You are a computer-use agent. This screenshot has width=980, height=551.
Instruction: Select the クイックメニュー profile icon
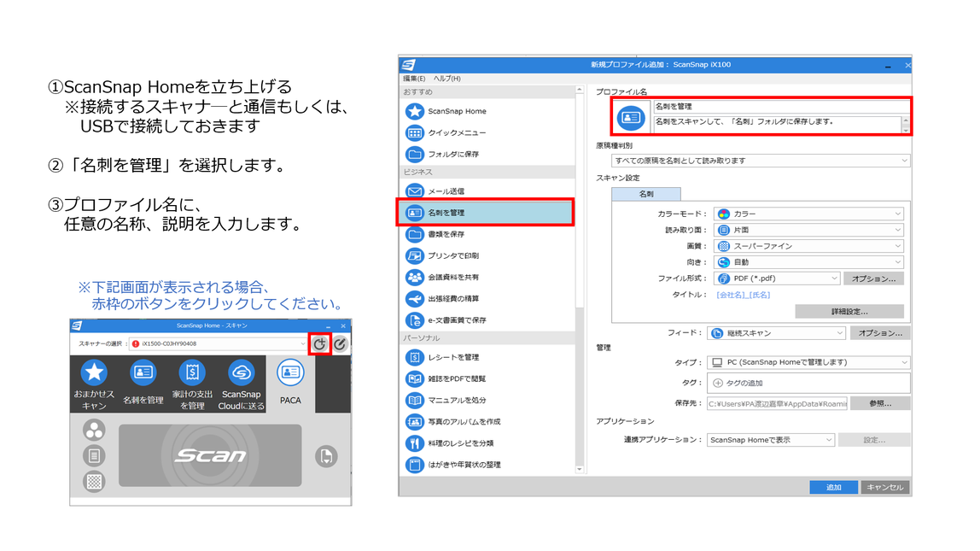(414, 132)
